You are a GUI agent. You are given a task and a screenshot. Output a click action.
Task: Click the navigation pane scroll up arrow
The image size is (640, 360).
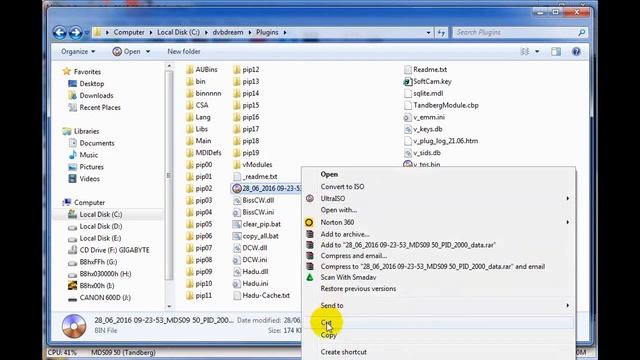[x=169, y=66]
